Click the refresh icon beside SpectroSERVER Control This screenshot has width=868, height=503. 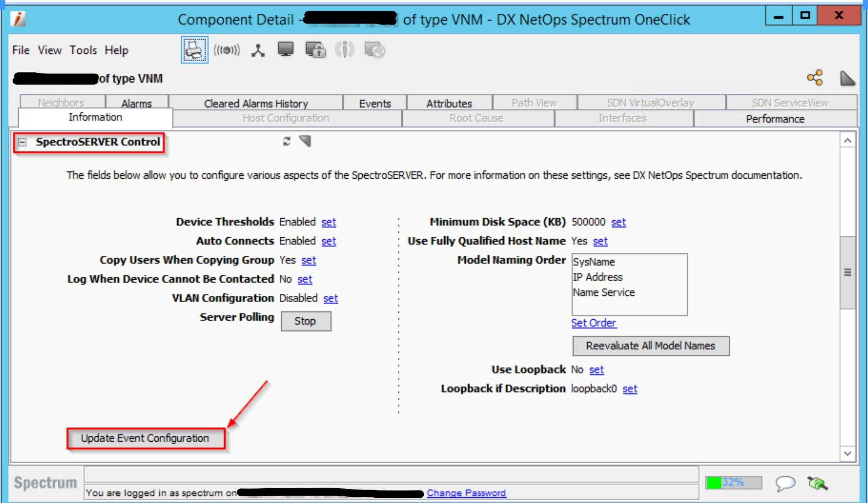click(287, 141)
